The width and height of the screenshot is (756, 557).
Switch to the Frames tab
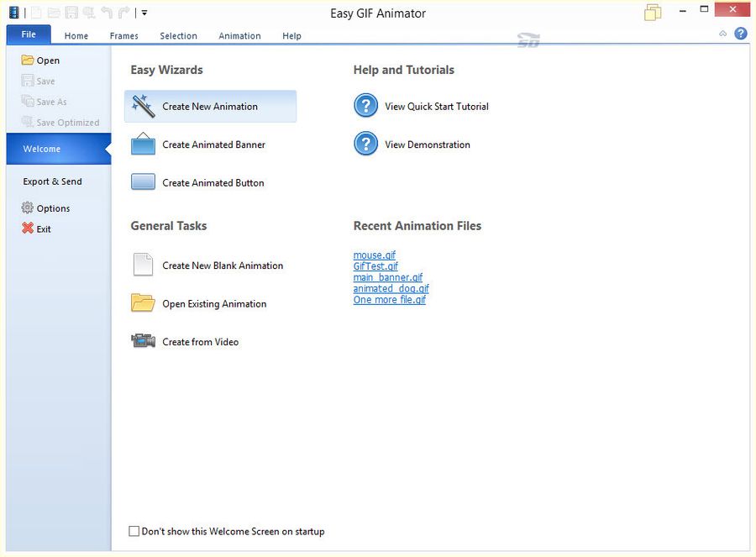[124, 35]
